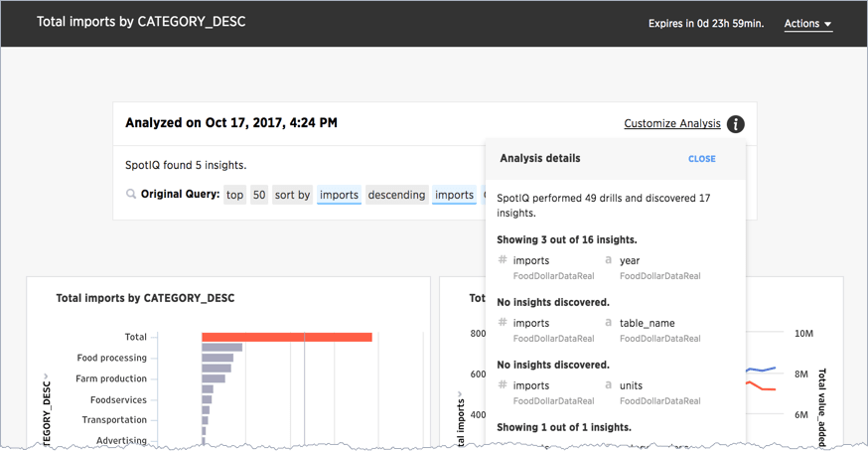This screenshot has height=451, width=868.
Task: Click the # icon in the table_name row
Action: [x=503, y=323]
